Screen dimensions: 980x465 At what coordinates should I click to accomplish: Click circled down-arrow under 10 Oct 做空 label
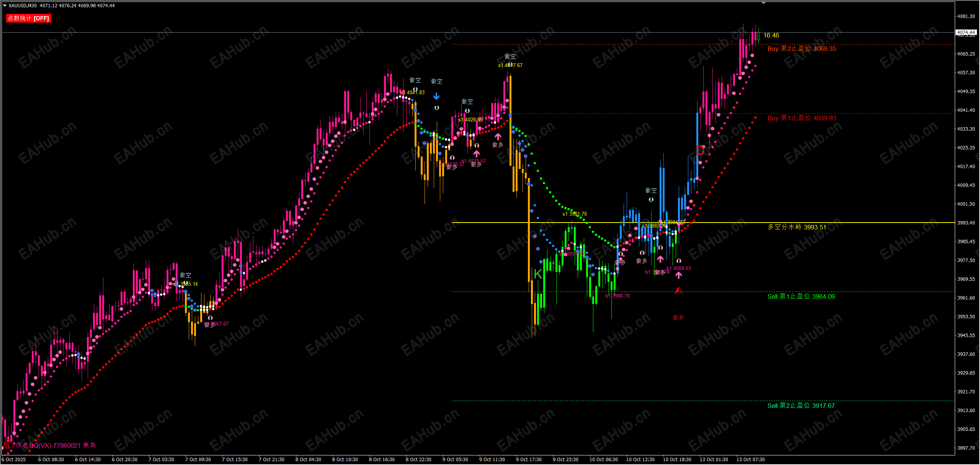pos(651,200)
